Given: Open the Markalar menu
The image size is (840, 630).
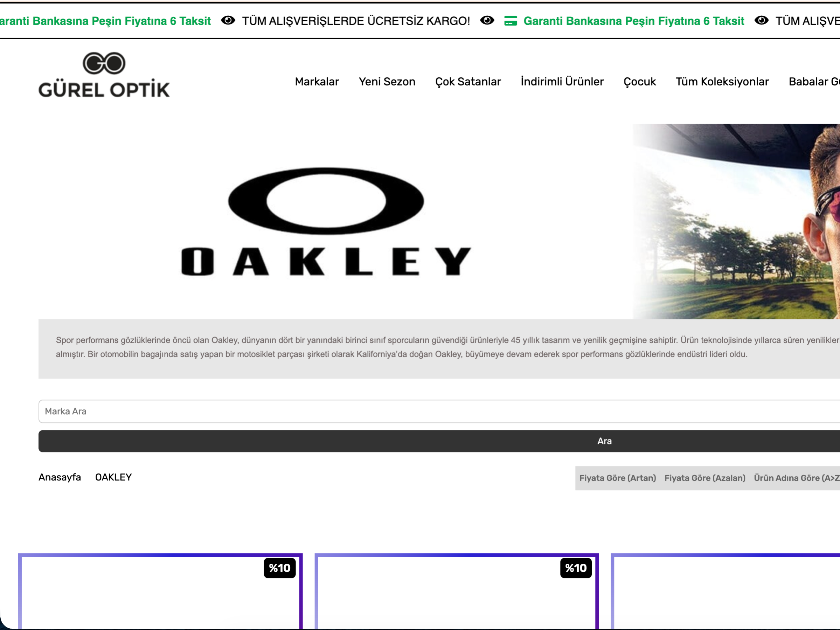Looking at the screenshot, I should click(317, 82).
